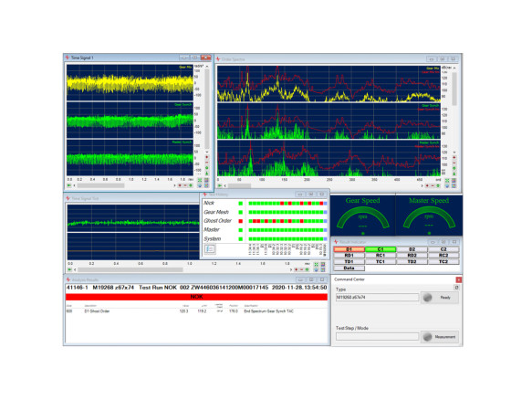Viewport: 532px width, 400px height.
Task: Click the Nick status square in Test History
Action: tap(241, 204)
